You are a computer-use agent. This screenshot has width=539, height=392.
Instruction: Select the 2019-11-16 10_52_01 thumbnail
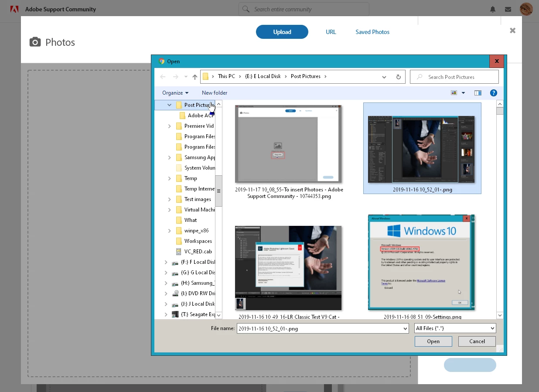(x=422, y=149)
